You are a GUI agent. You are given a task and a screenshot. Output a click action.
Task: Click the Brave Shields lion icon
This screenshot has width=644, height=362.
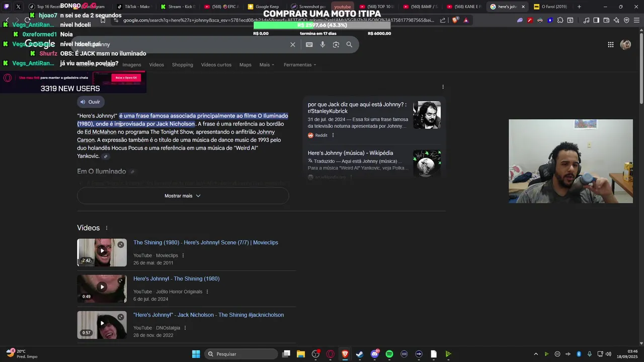tap(455, 20)
